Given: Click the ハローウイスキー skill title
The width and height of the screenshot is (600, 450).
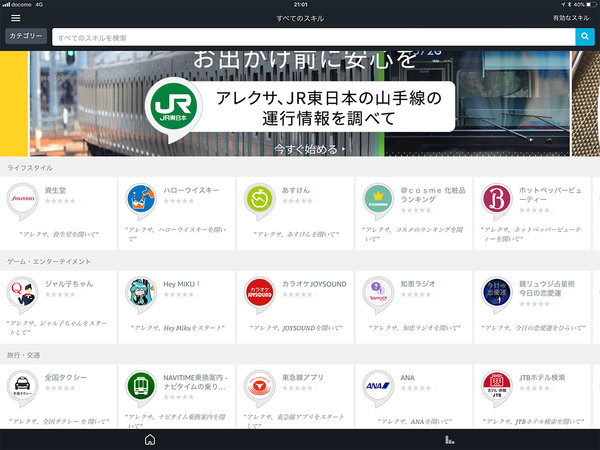Looking at the screenshot, I should tap(191, 190).
